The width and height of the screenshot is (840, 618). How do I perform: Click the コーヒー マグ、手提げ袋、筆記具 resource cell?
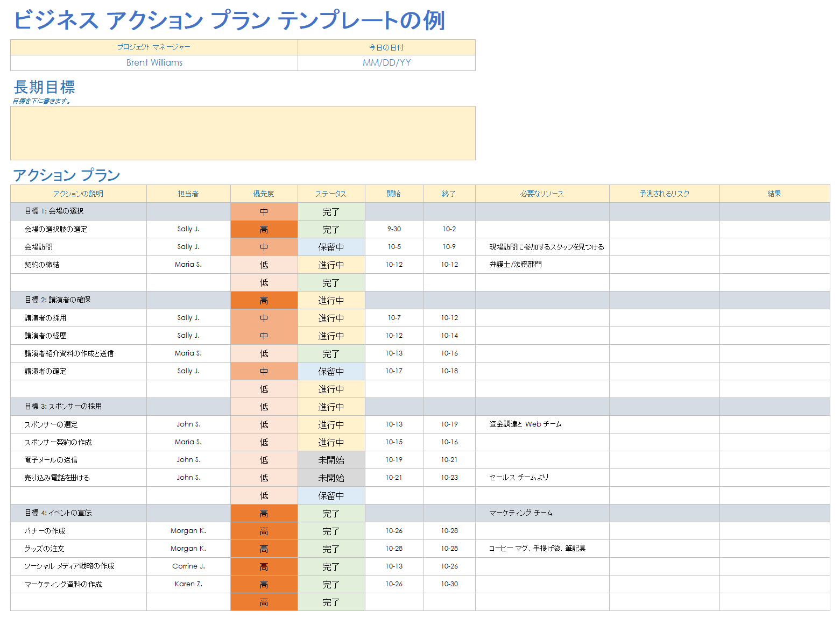[542, 549]
